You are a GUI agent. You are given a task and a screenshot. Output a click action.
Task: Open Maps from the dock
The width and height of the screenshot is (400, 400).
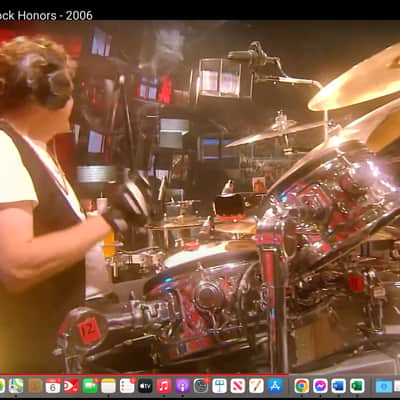16,386
